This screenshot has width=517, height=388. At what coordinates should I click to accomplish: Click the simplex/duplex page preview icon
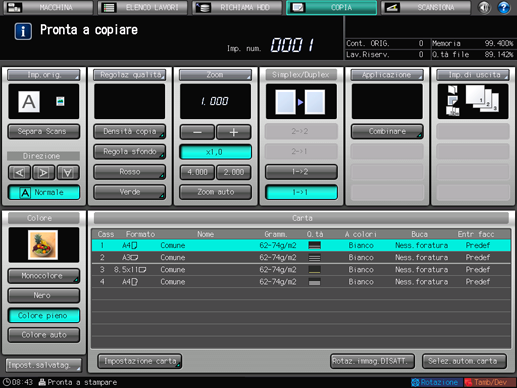click(x=301, y=102)
